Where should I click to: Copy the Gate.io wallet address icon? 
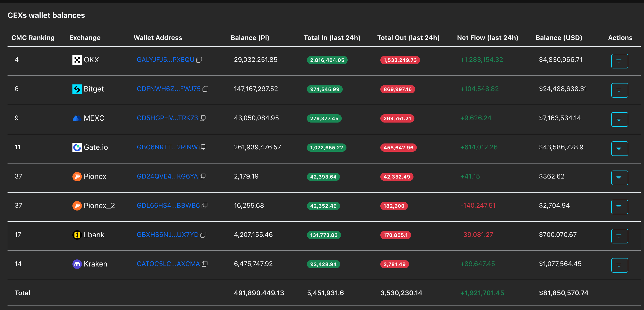(203, 147)
